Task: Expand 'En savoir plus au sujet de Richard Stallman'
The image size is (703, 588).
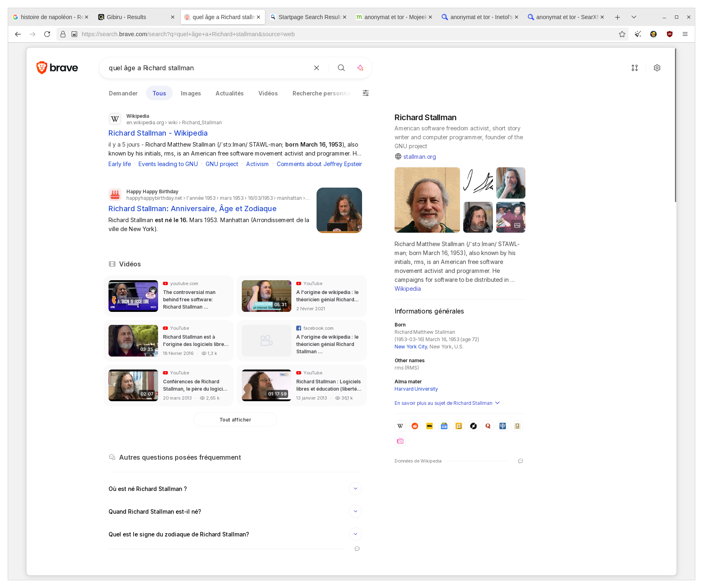Action: tap(447, 403)
